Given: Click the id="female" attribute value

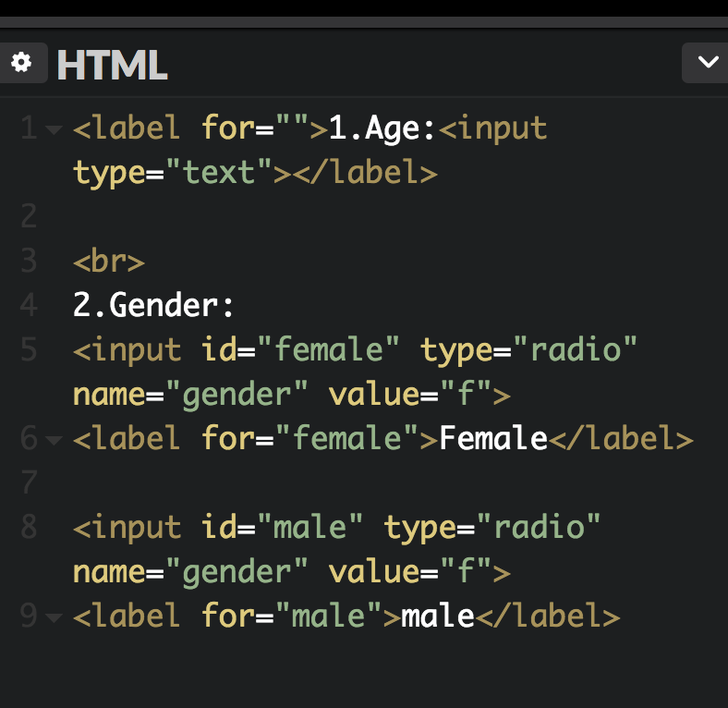Looking at the screenshot, I should click(328, 349).
